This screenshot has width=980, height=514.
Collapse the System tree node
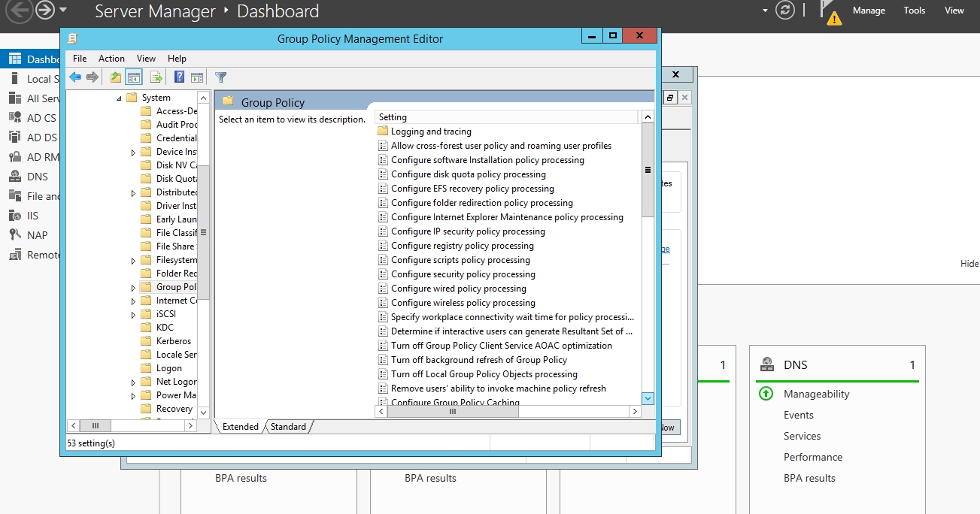pyautogui.click(x=119, y=98)
